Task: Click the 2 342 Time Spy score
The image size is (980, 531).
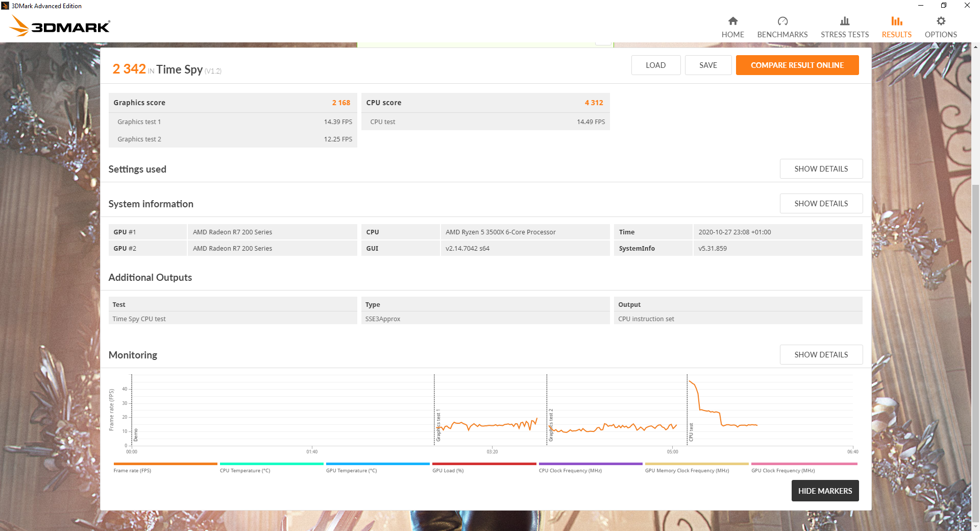Action: click(129, 69)
